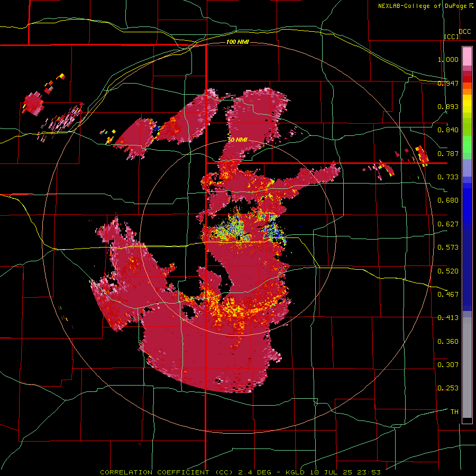
Task: Click the 23:53 timestamp
Action: (x=369, y=472)
